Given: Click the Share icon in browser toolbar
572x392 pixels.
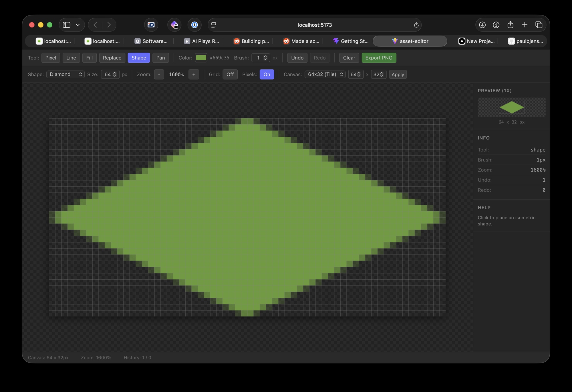Looking at the screenshot, I should click(510, 25).
